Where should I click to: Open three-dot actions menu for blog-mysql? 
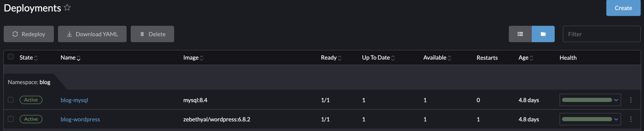[631, 100]
